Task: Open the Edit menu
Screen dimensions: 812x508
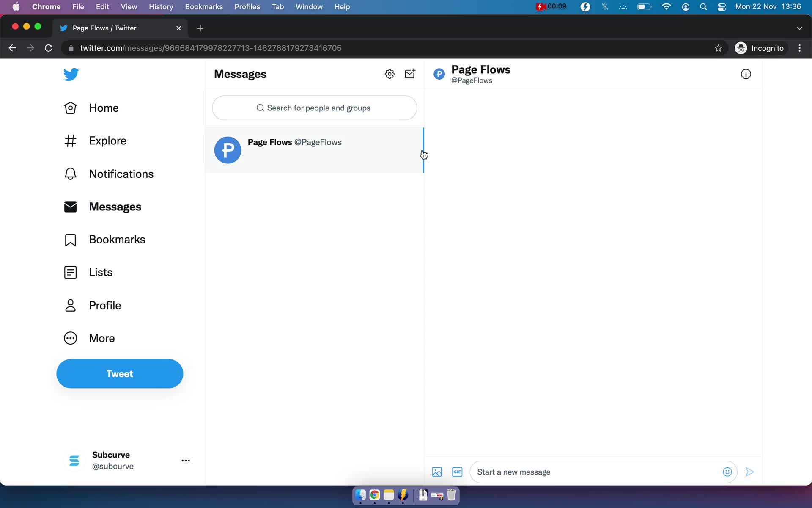Action: [102, 7]
